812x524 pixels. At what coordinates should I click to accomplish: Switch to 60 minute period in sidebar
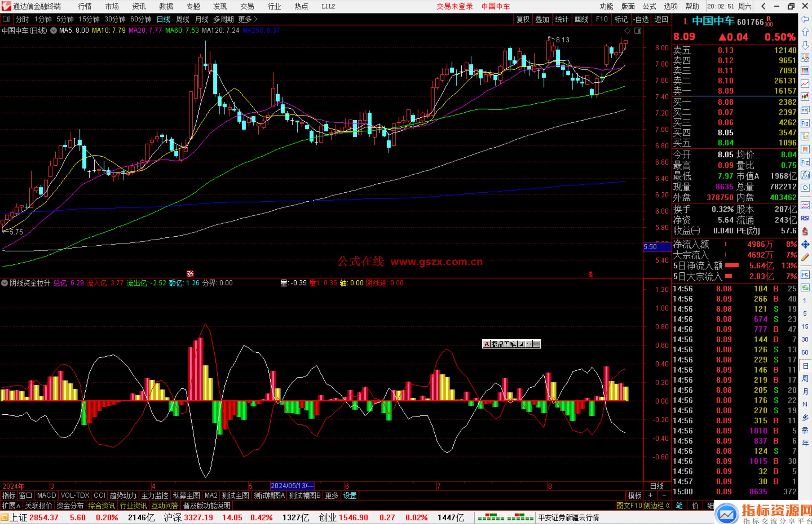click(x=805, y=352)
